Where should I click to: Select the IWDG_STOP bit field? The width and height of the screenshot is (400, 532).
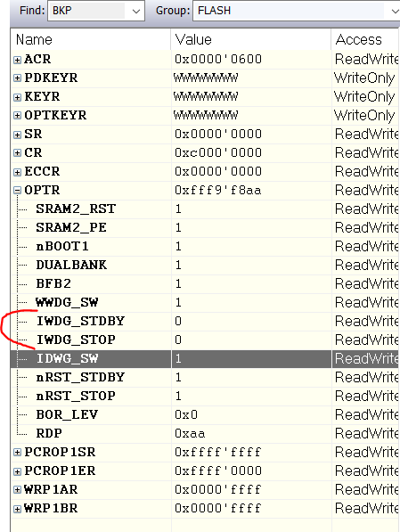coord(76,340)
